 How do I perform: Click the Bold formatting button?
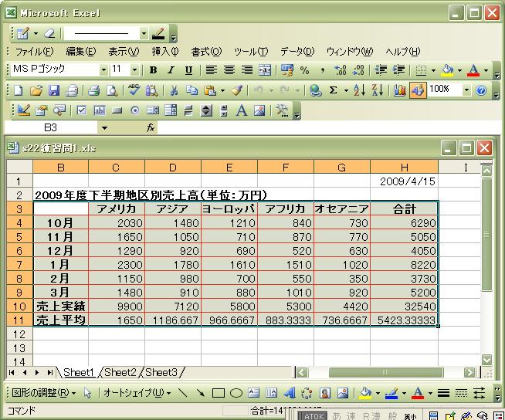(x=154, y=70)
